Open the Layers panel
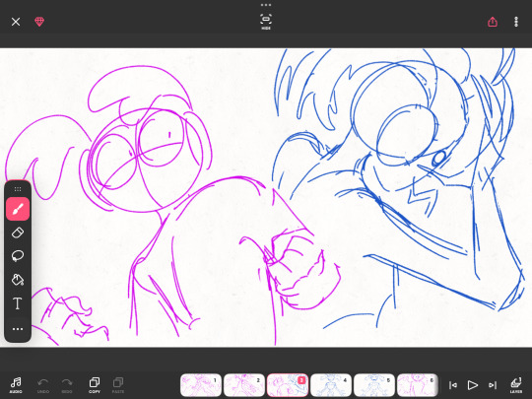The height and width of the screenshot is (399, 532). tap(516, 385)
